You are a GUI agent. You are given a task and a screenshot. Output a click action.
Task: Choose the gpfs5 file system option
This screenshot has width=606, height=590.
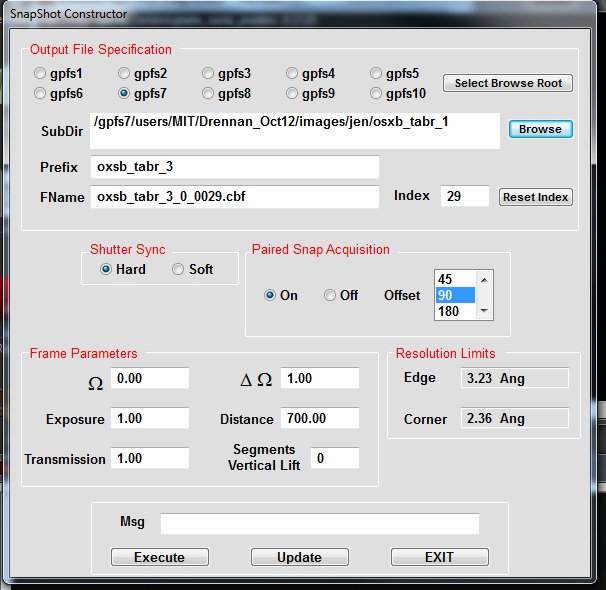pos(376,74)
